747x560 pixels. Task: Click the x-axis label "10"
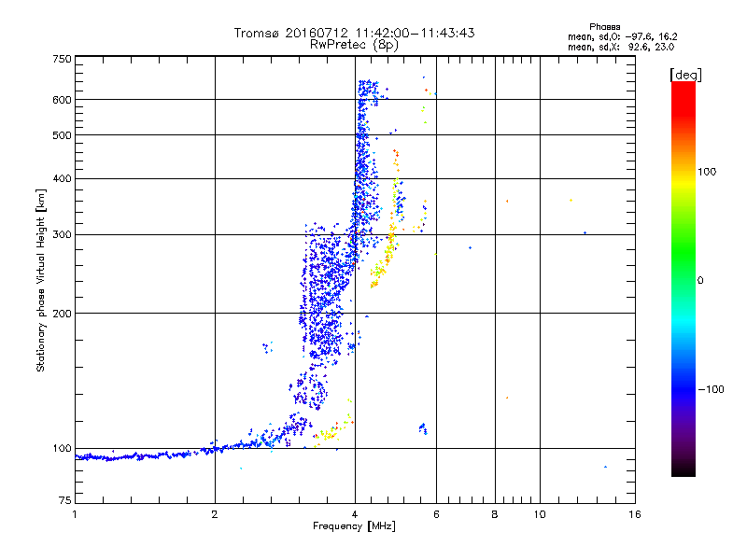pyautogui.click(x=540, y=514)
